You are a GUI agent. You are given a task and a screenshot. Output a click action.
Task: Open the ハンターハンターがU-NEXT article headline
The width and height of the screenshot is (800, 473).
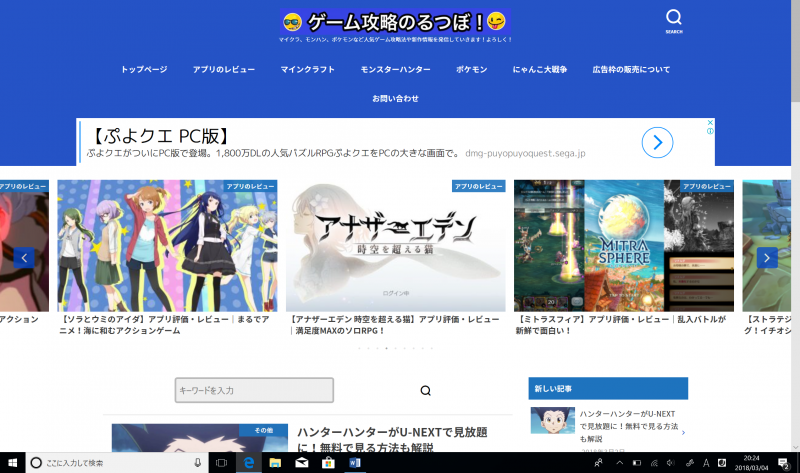[392, 439]
